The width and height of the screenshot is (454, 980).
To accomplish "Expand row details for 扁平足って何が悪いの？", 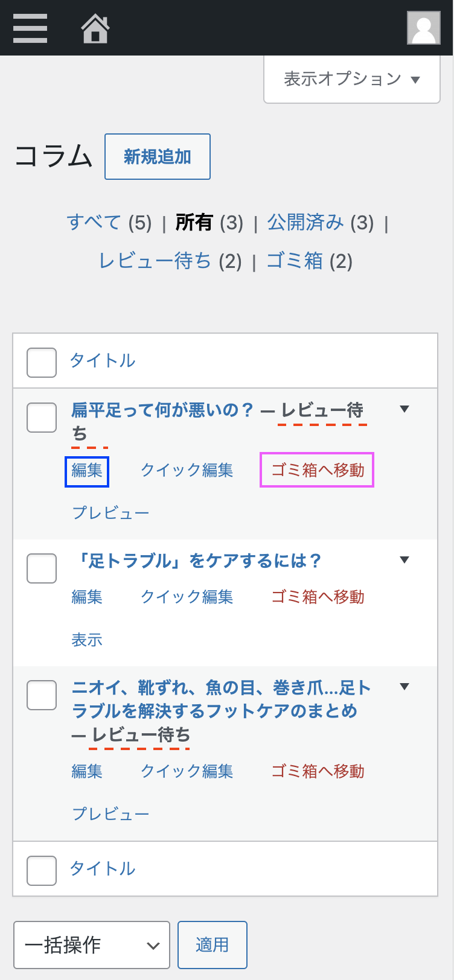I will point(404,409).
